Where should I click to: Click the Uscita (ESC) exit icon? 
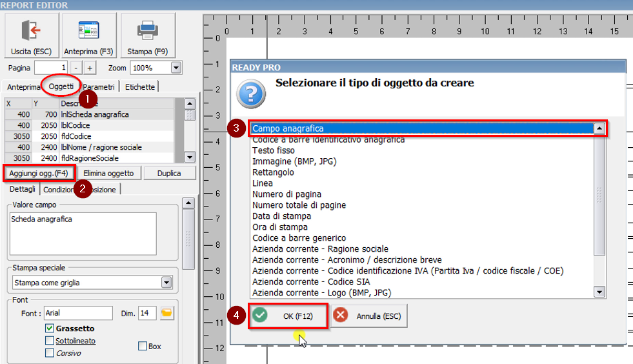tap(31, 31)
